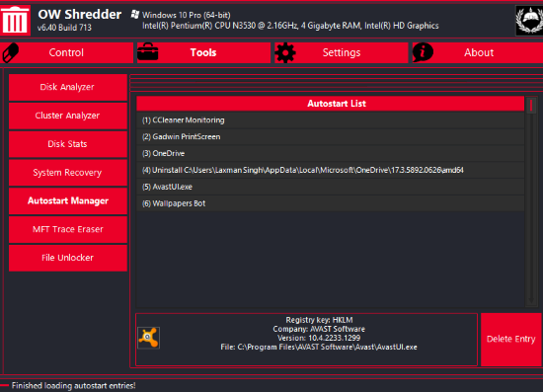This screenshot has width=543, height=392.
Task: Launch System Recovery
Action: click(x=68, y=173)
